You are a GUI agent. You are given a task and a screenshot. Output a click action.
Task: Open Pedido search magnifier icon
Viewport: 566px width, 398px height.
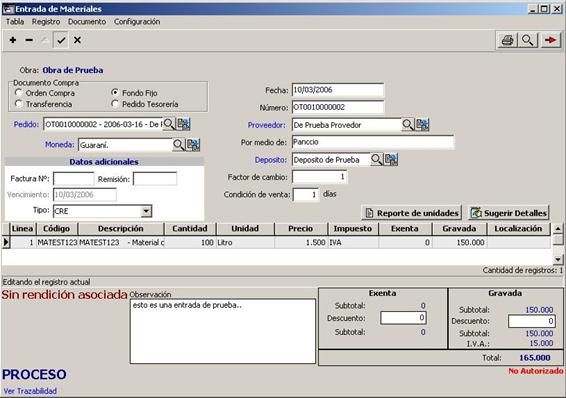(x=169, y=124)
